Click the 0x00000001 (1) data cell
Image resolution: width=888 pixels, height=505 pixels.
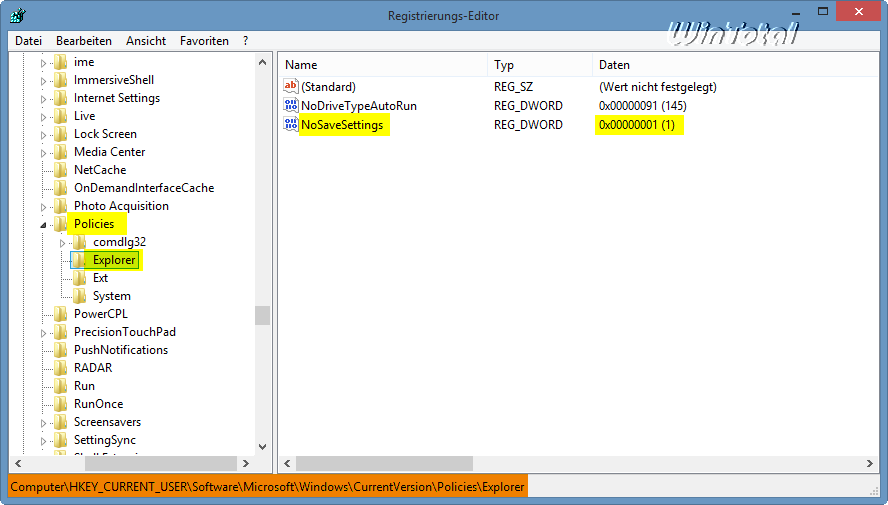pos(637,125)
